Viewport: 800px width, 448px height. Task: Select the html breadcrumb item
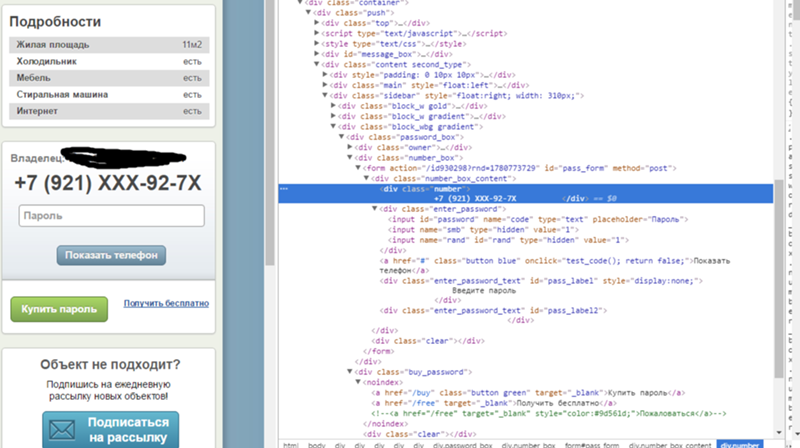(x=291, y=445)
